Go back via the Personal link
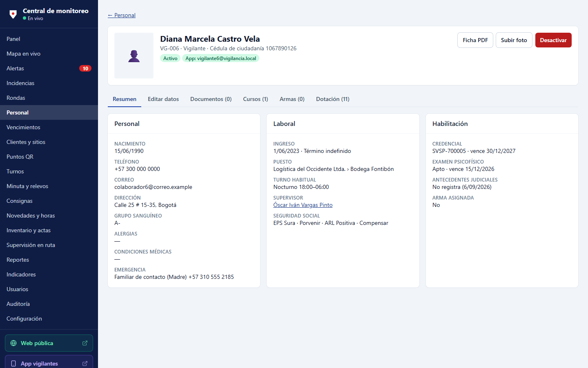The image size is (588, 368). [122, 15]
